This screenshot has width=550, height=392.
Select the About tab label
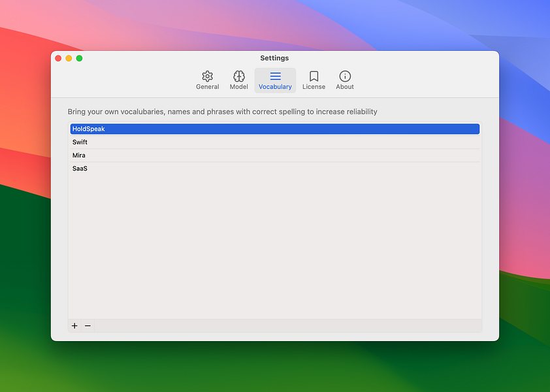(x=345, y=87)
